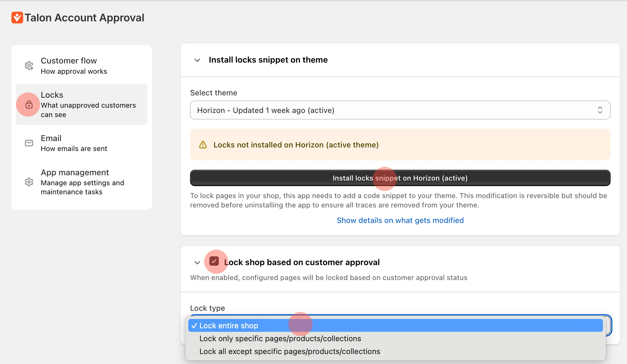This screenshot has height=364, width=627.
Task: Click the Talon Account Approval logo icon
Action: coord(17,18)
